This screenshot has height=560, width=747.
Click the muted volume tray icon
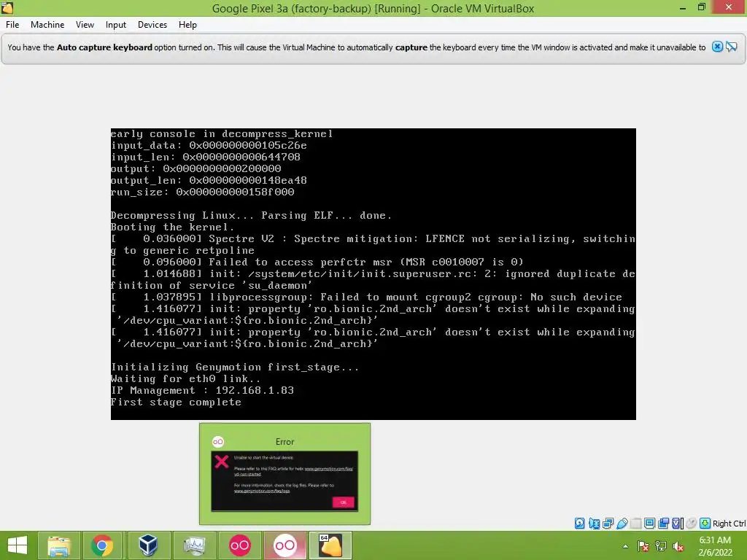coord(678,547)
